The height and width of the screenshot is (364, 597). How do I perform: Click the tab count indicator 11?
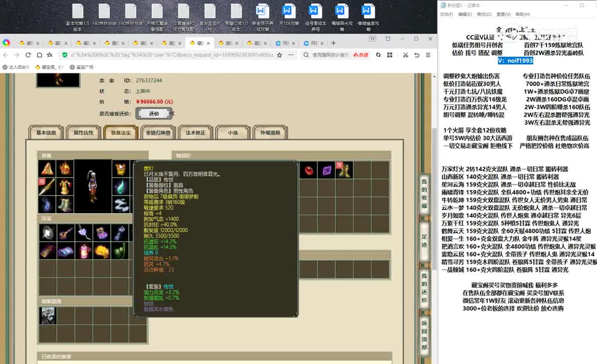tap(372, 38)
